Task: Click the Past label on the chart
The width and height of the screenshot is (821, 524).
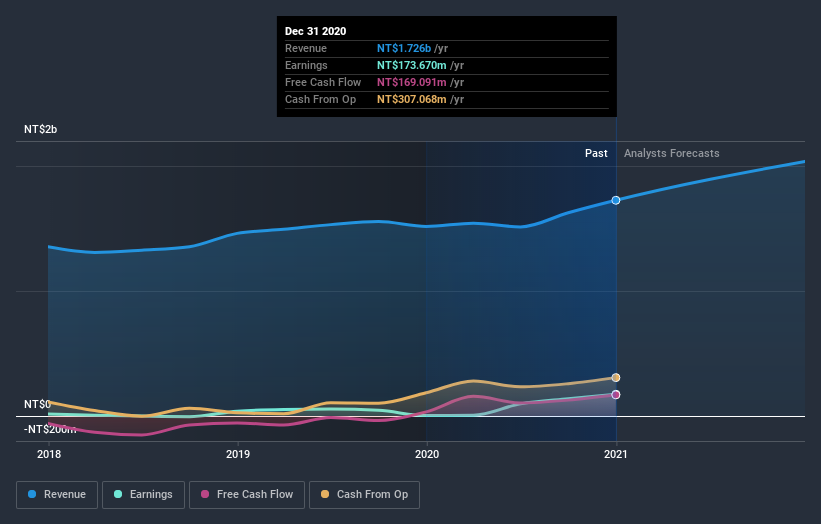Action: 596,153
